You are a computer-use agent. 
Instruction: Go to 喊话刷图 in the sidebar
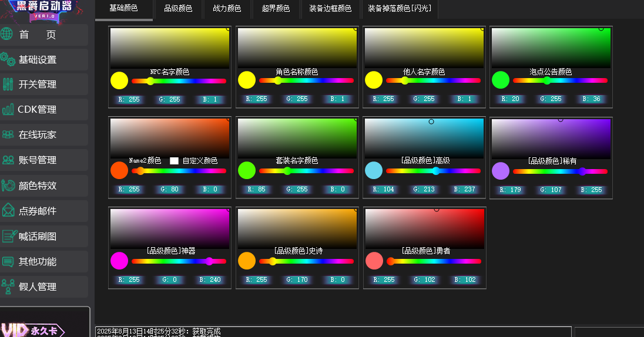38,236
